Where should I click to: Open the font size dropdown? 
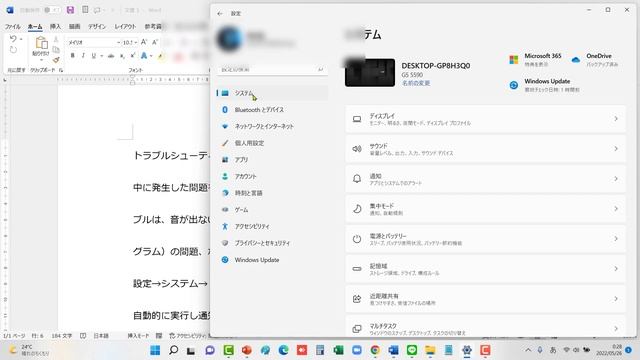click(x=136, y=42)
